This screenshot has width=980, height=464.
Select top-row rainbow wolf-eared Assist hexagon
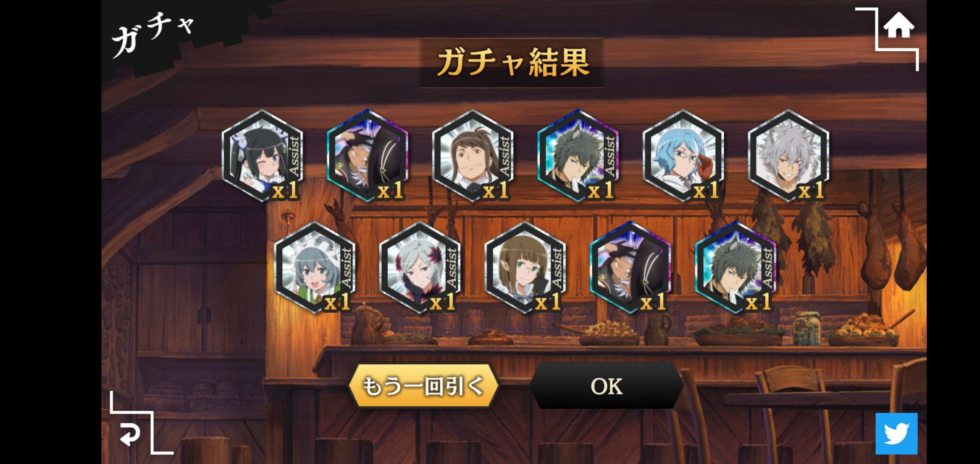click(x=578, y=156)
